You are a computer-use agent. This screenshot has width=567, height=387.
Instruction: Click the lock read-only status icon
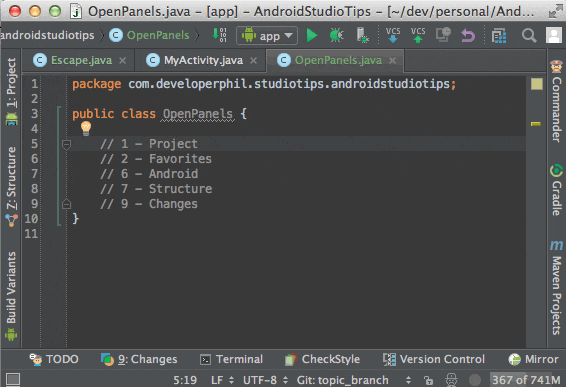[x=429, y=380]
